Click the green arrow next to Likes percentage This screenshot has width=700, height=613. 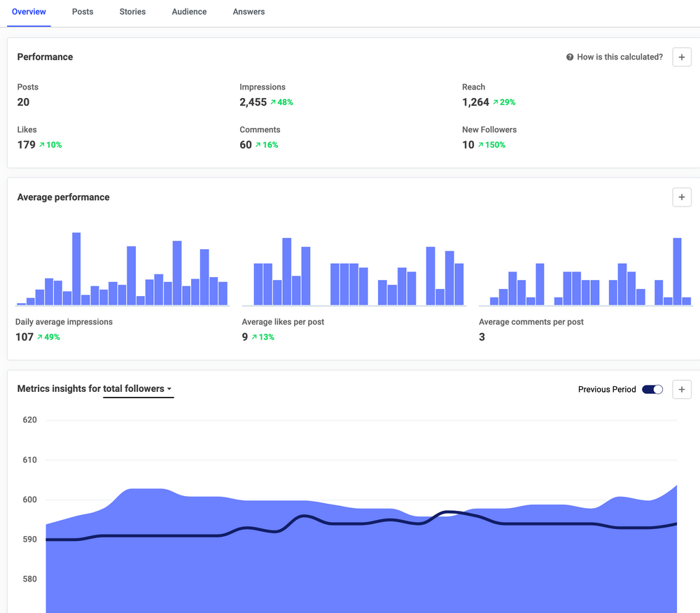coord(43,145)
